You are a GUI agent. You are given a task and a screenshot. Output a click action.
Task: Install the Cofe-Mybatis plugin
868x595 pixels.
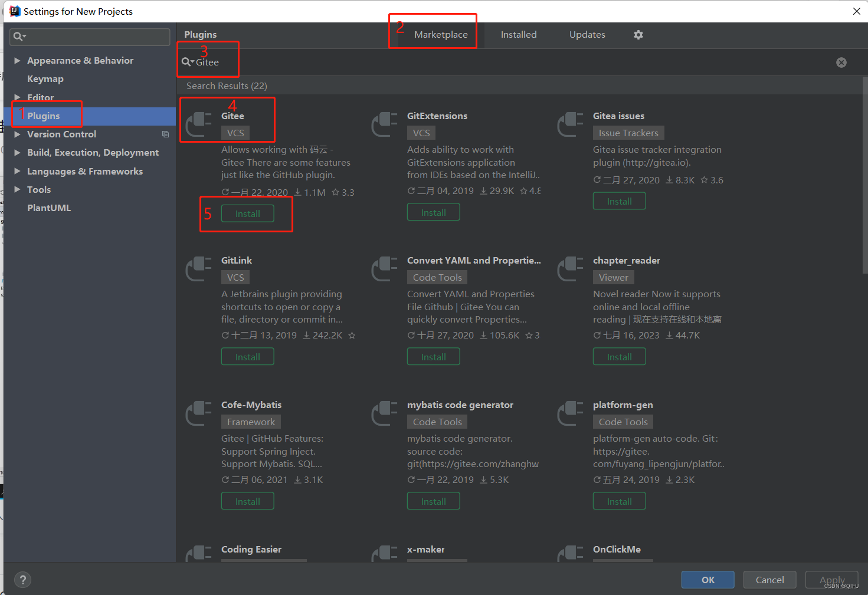(x=248, y=501)
